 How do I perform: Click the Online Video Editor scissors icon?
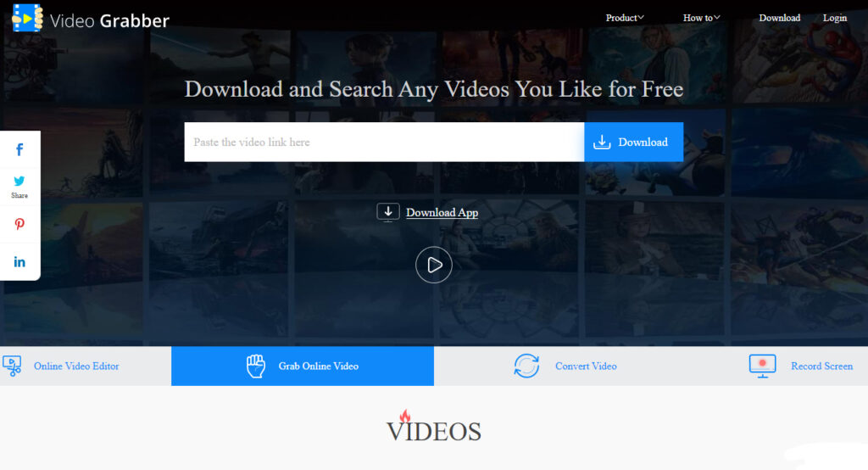(x=12, y=366)
